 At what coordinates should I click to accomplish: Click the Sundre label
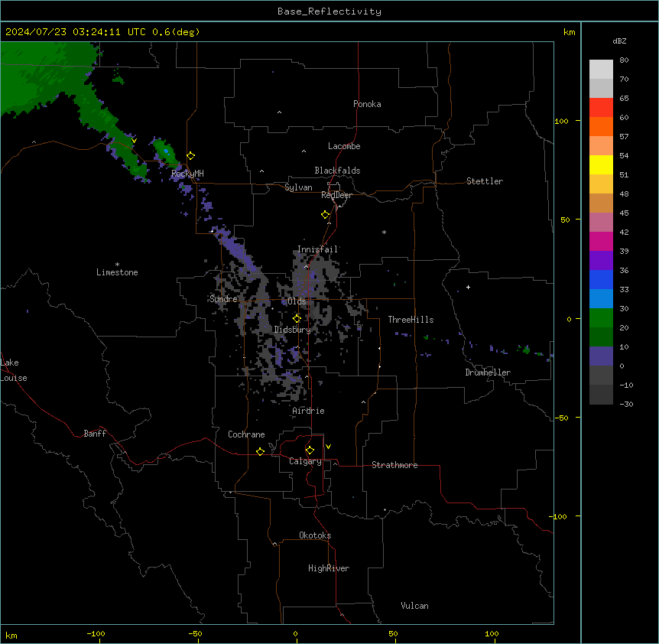click(223, 299)
